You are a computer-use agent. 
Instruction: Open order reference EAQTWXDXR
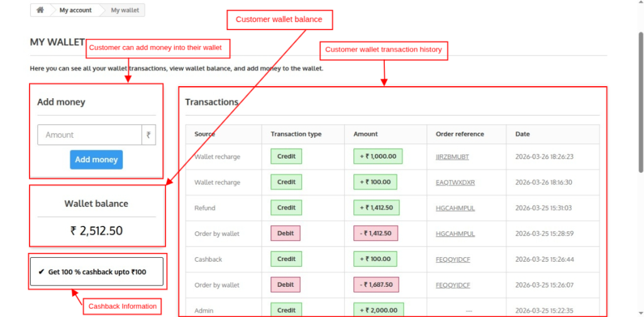[x=455, y=182]
